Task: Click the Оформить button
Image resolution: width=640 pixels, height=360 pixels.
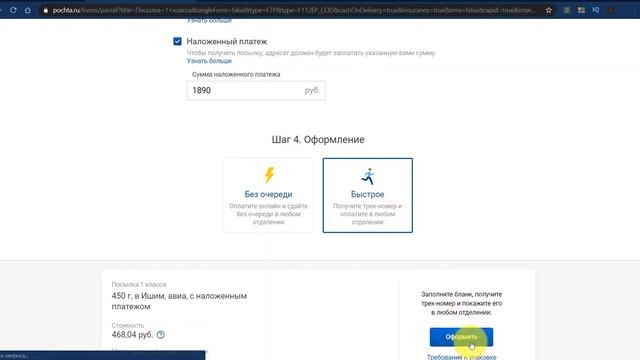Action: click(461, 337)
